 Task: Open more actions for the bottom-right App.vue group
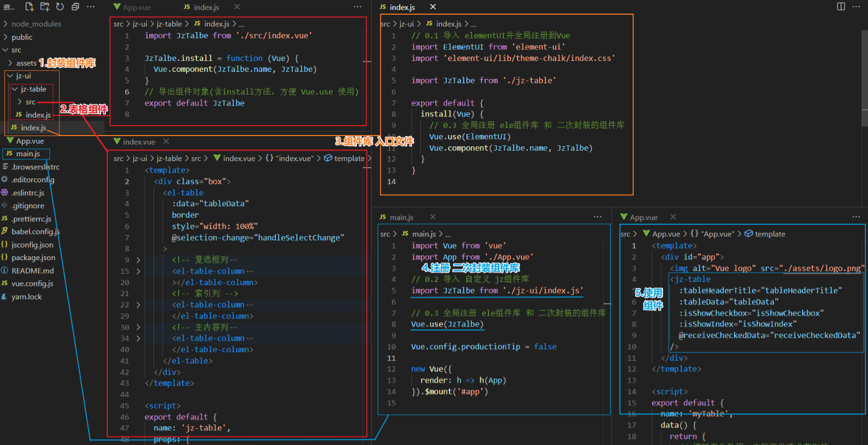tap(856, 217)
